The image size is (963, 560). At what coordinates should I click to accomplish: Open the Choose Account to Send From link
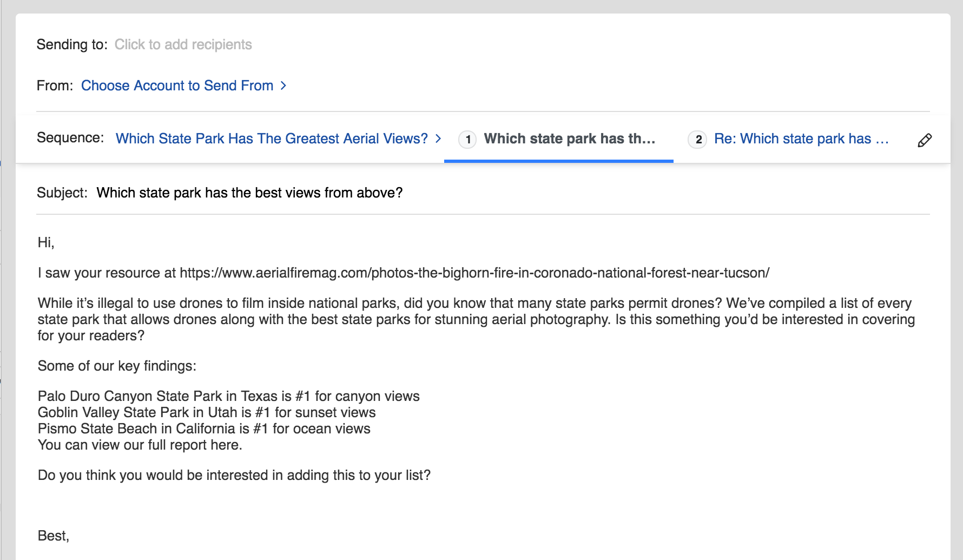click(x=177, y=85)
